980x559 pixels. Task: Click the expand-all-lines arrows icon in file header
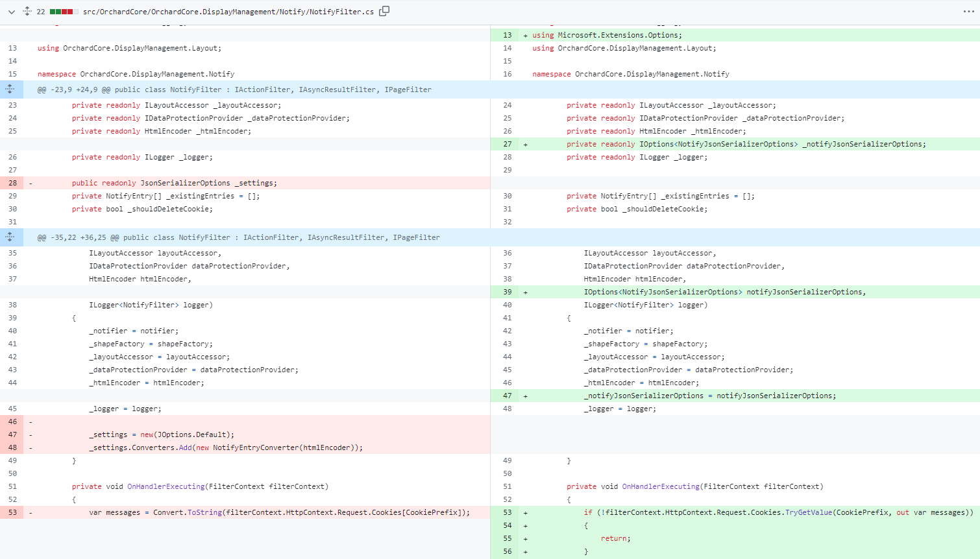pyautogui.click(x=27, y=11)
